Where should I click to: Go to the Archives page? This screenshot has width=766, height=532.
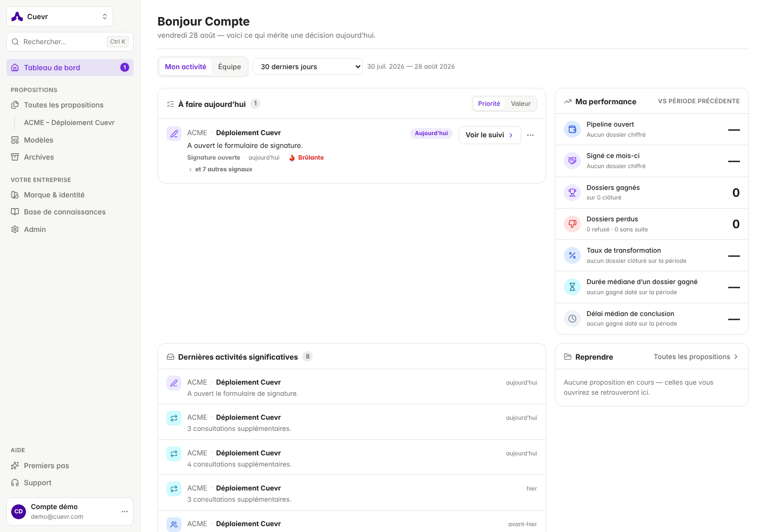coord(70,157)
